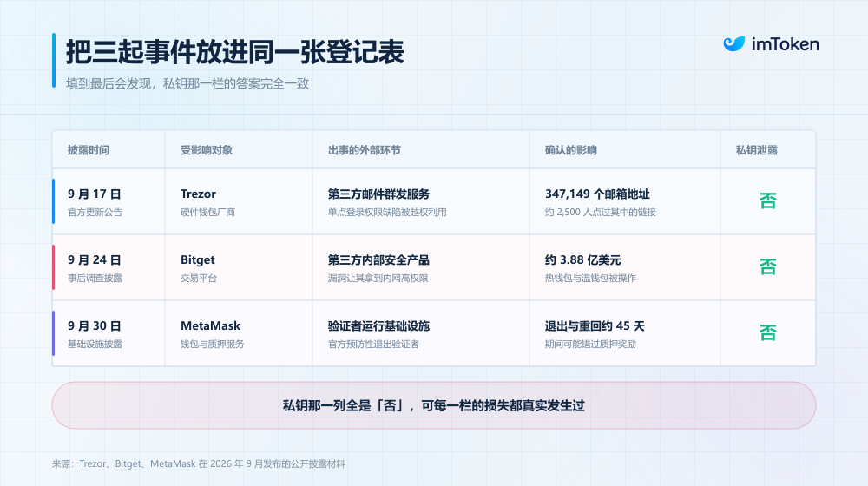The image size is (868, 486).
Task: Click the note 基础设施披露
Action: coord(95,344)
